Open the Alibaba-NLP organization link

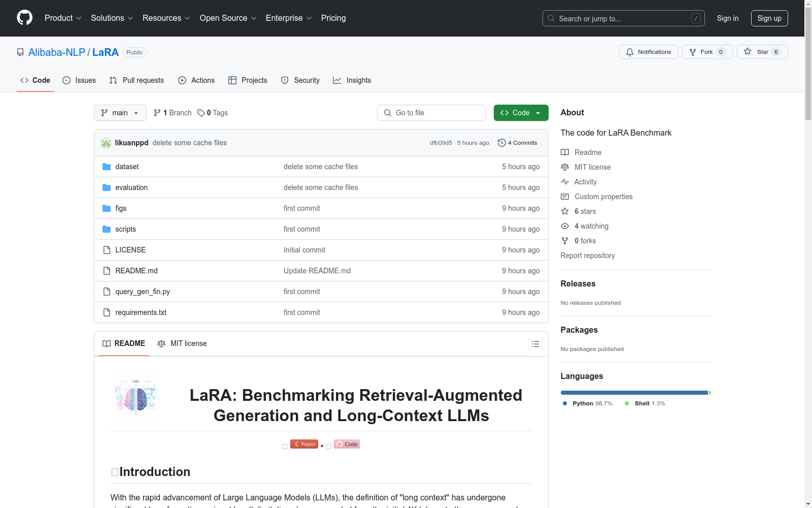[x=57, y=52]
